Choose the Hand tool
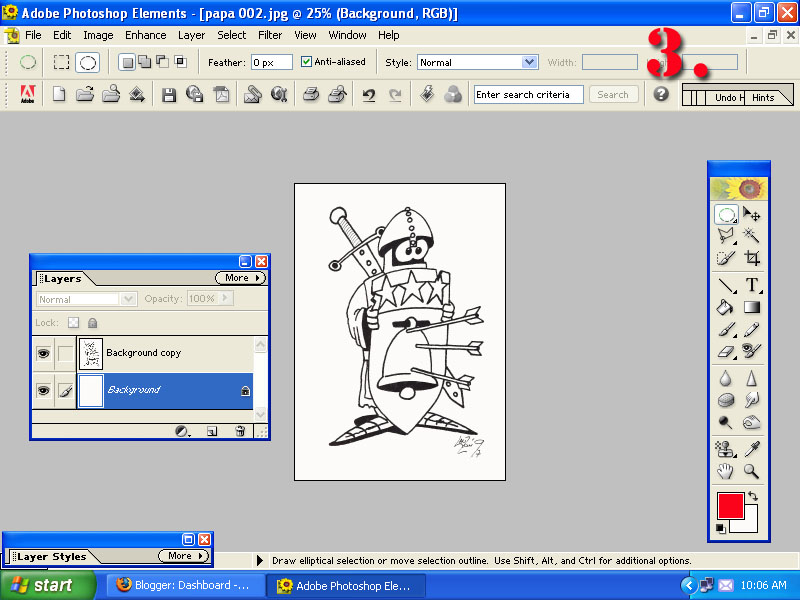 [726, 471]
